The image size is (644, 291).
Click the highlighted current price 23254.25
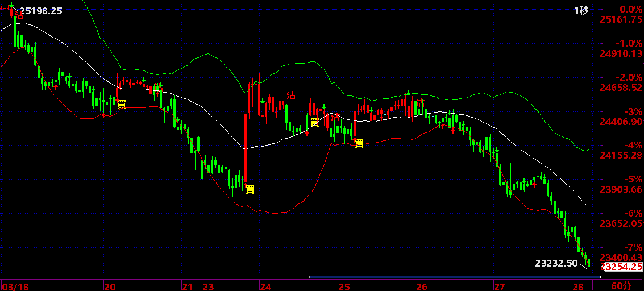[621, 267]
